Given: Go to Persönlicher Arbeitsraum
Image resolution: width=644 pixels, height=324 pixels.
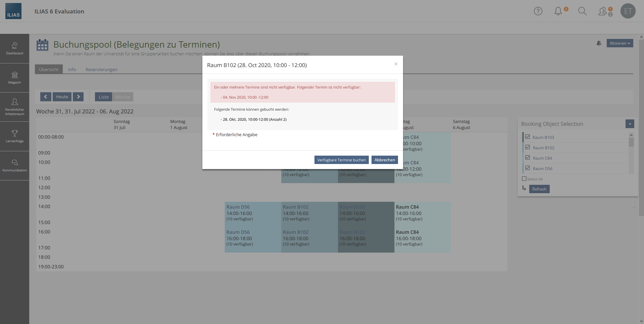Looking at the screenshot, I should (14, 107).
